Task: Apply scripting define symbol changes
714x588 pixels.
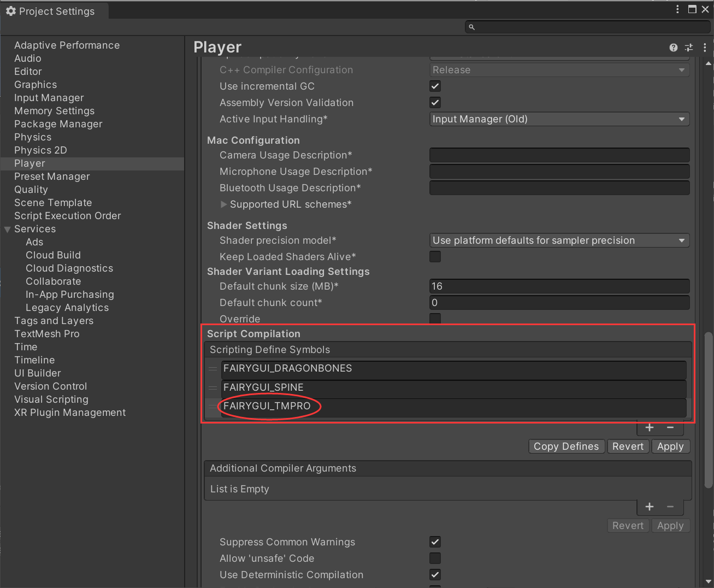Action: coord(670,446)
